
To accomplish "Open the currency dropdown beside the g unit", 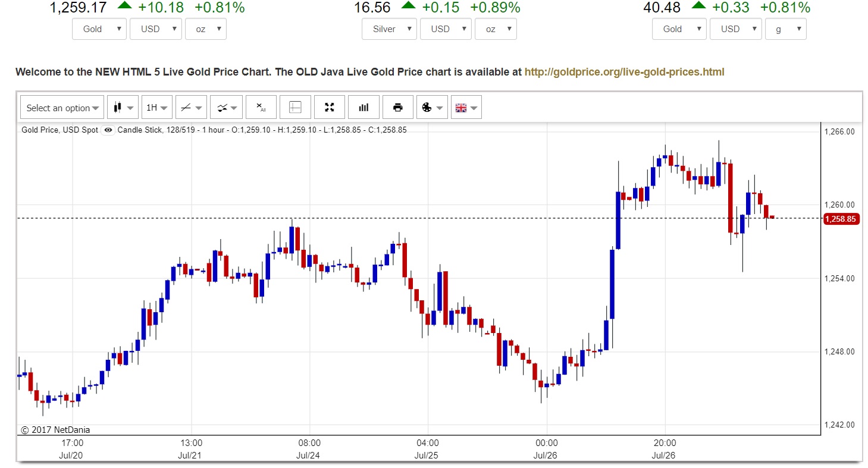I will pos(736,29).
